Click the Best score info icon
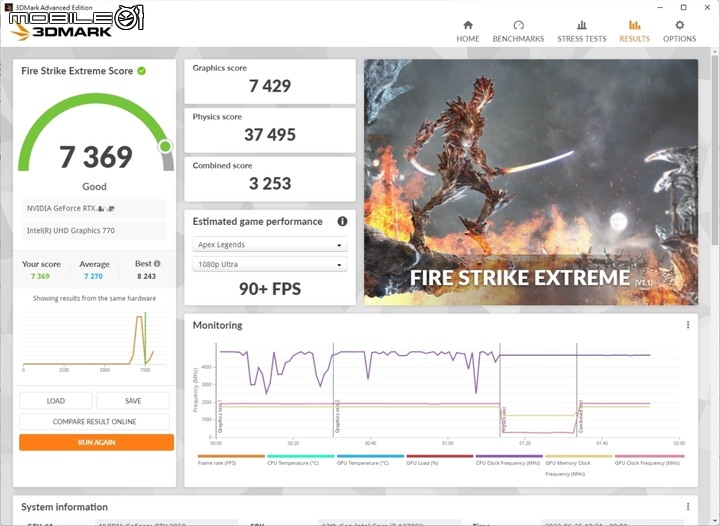720x526 pixels. pos(157,263)
